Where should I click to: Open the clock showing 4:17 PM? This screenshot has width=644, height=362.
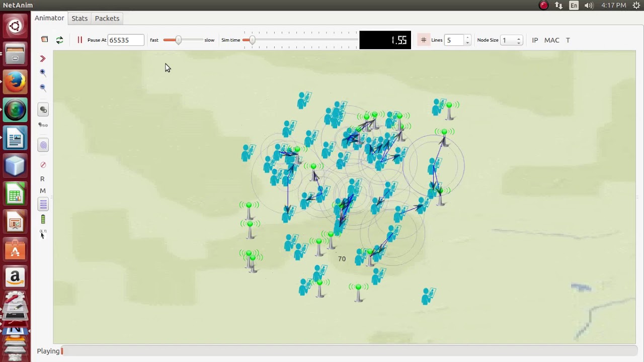pos(614,6)
